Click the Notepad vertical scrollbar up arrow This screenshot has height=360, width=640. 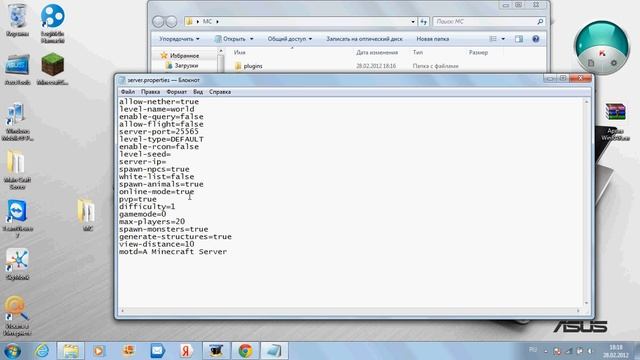click(x=587, y=101)
